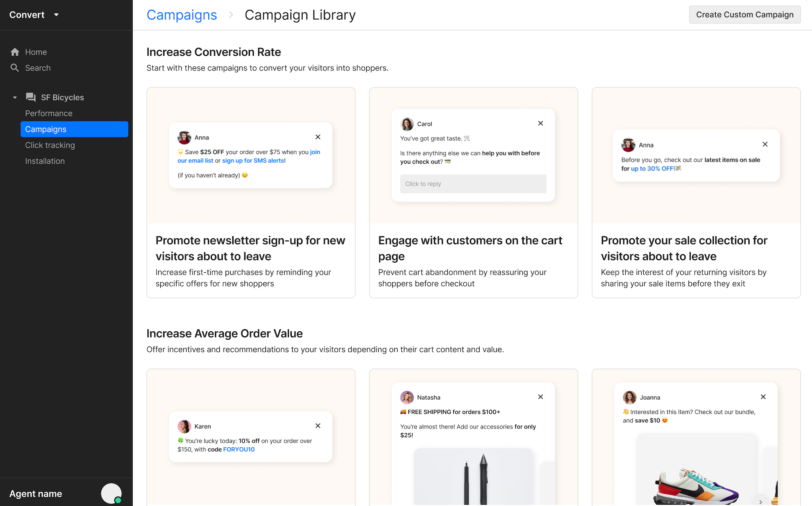812x506 pixels.
Task: Open the Convert app switcher dropdown
Action: tap(56, 15)
